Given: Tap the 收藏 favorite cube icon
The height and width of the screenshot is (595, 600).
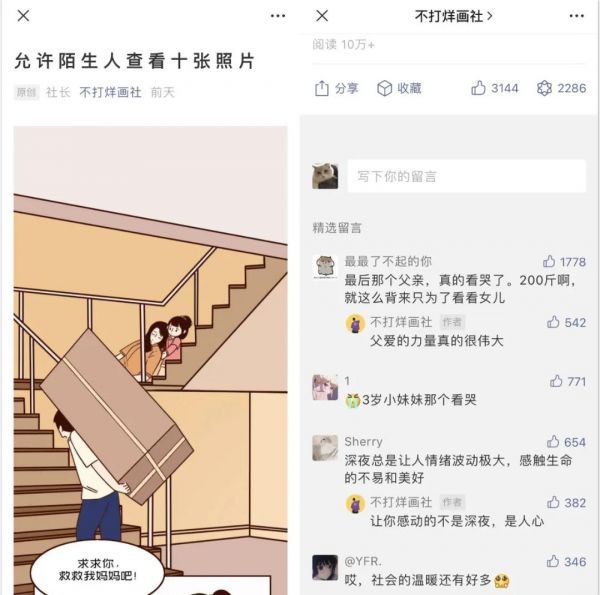Looking at the screenshot, I should (385, 88).
